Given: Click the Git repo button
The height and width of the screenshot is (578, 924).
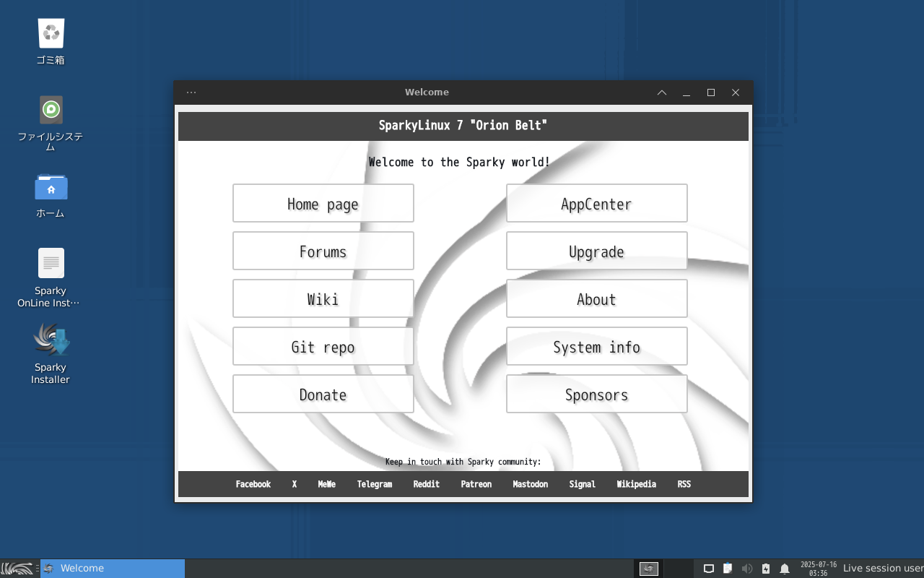Looking at the screenshot, I should (323, 346).
